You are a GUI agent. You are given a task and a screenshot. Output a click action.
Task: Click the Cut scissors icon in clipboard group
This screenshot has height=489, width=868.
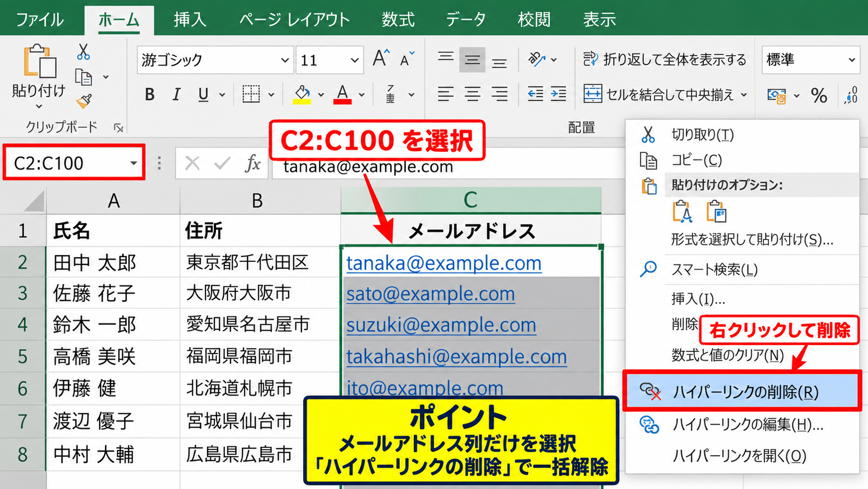click(83, 52)
